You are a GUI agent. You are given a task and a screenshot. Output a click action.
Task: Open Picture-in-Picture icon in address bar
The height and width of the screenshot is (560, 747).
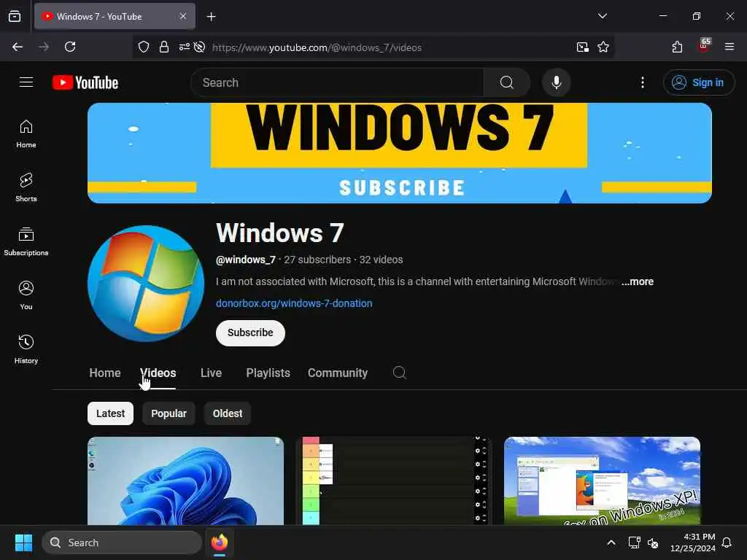(x=582, y=47)
